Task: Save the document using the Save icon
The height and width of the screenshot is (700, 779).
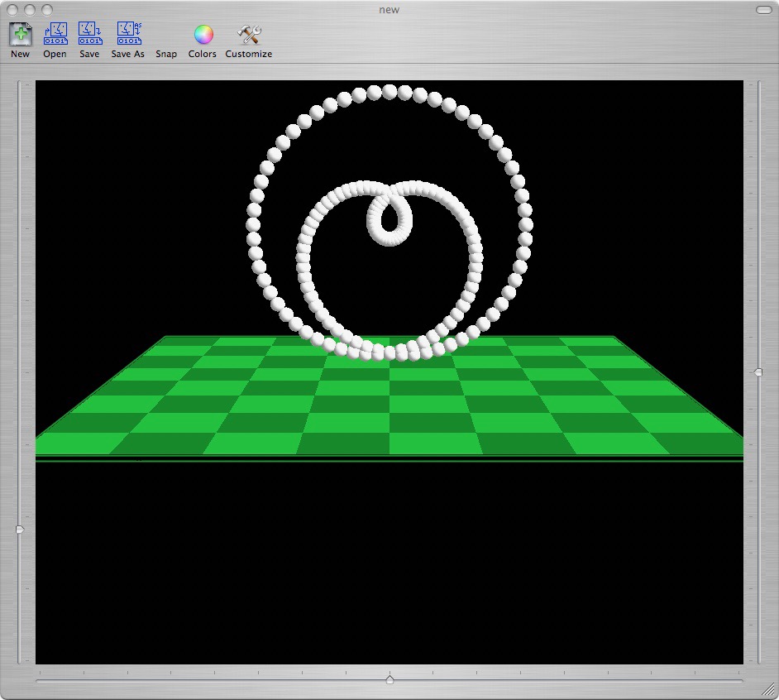Action: pos(90,34)
